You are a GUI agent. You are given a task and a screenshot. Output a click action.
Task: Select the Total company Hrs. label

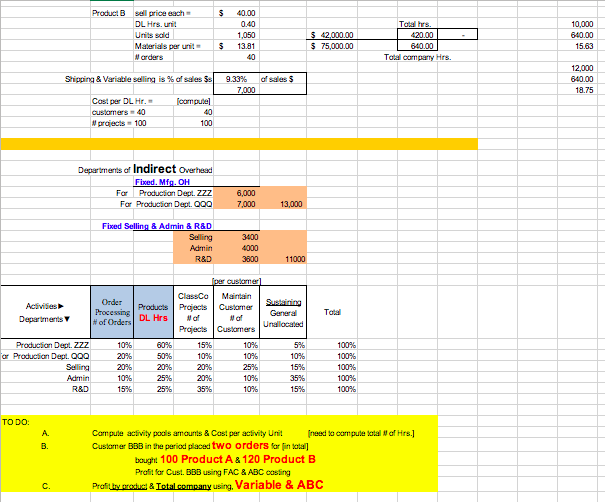pyautogui.click(x=417, y=57)
